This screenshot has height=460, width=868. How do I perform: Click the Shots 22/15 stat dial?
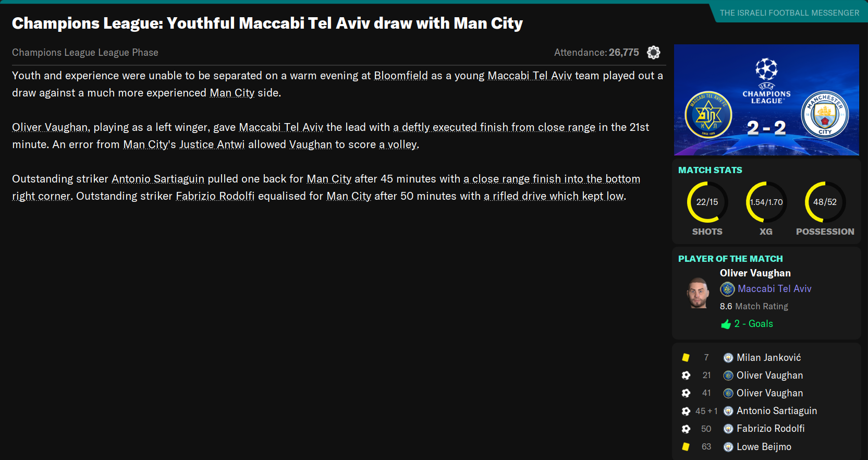(707, 202)
